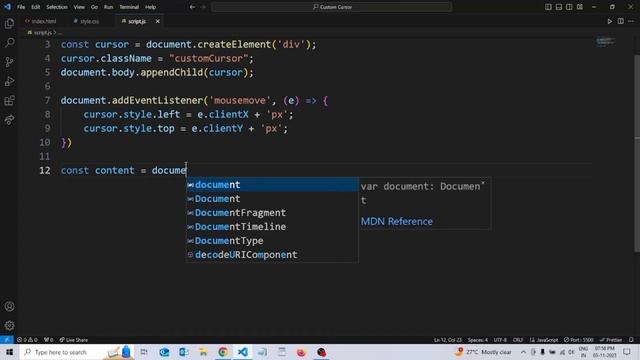Screen dimensions: 640x360
Task: Go back with the navigation arrow
Action: click(192, 7)
